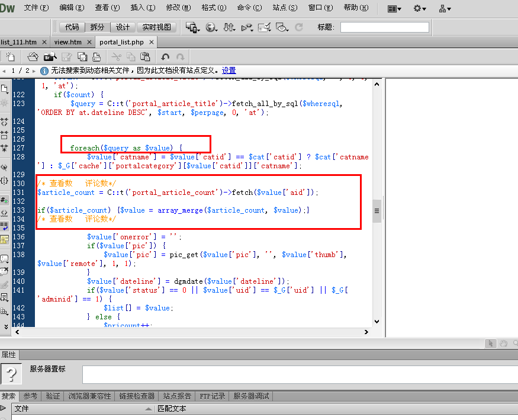Image resolution: width=518 pixels, height=420 pixels.
Task: Click the Open file folder icon
Action: click(33, 57)
